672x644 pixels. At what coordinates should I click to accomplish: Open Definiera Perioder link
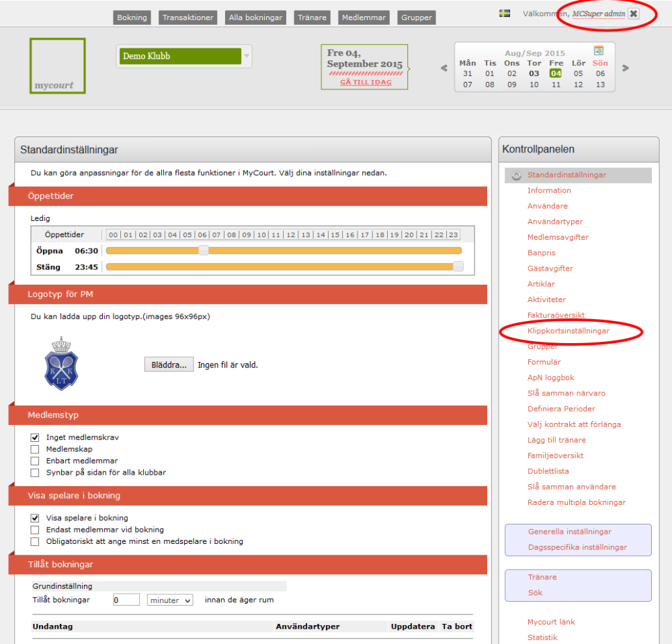pyautogui.click(x=561, y=409)
